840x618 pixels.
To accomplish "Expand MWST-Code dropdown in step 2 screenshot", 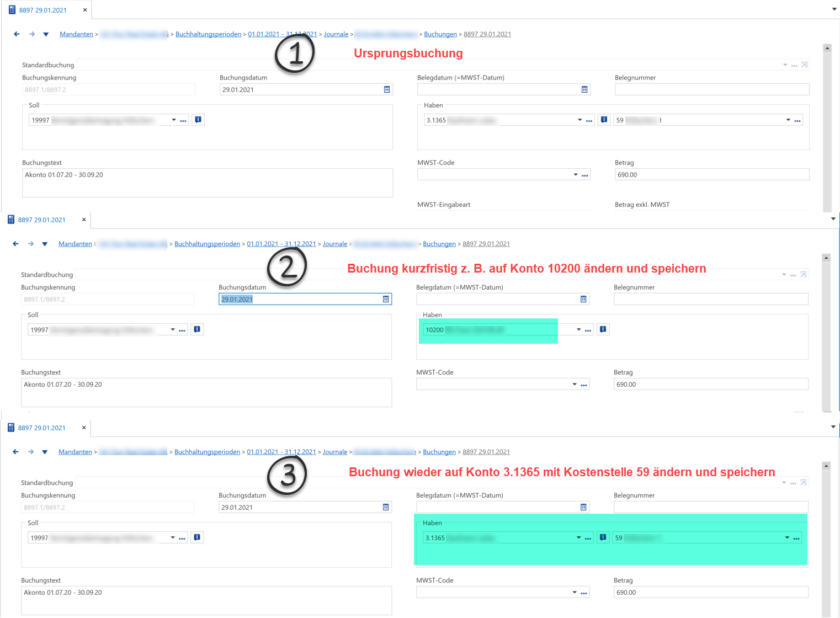I will [x=575, y=384].
